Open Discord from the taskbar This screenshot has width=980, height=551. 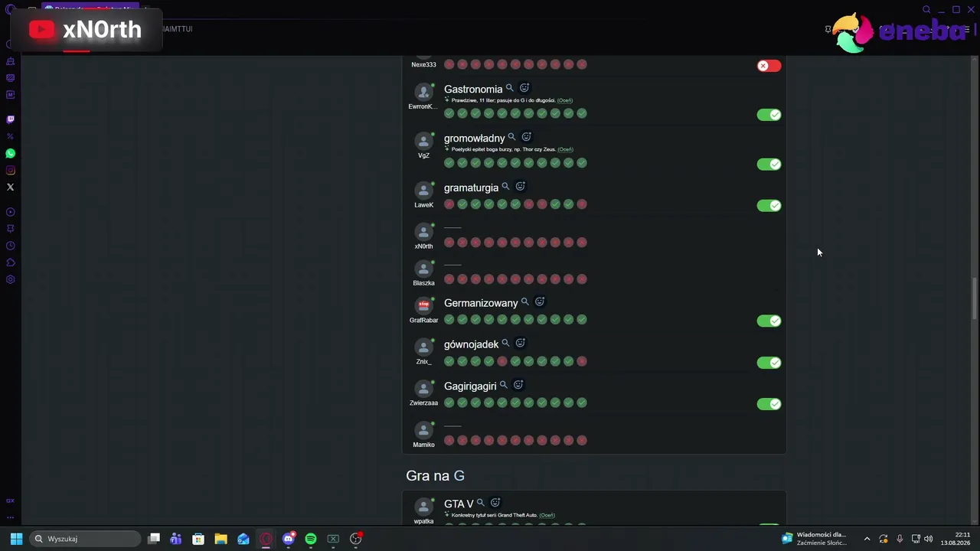coord(289,539)
